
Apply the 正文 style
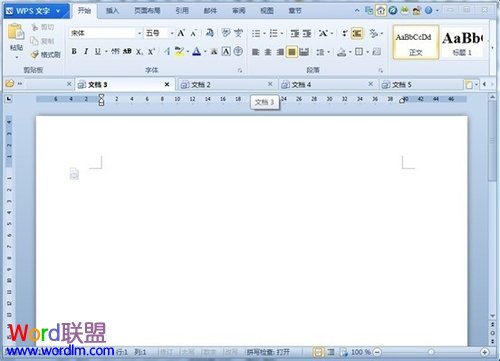coord(416,42)
